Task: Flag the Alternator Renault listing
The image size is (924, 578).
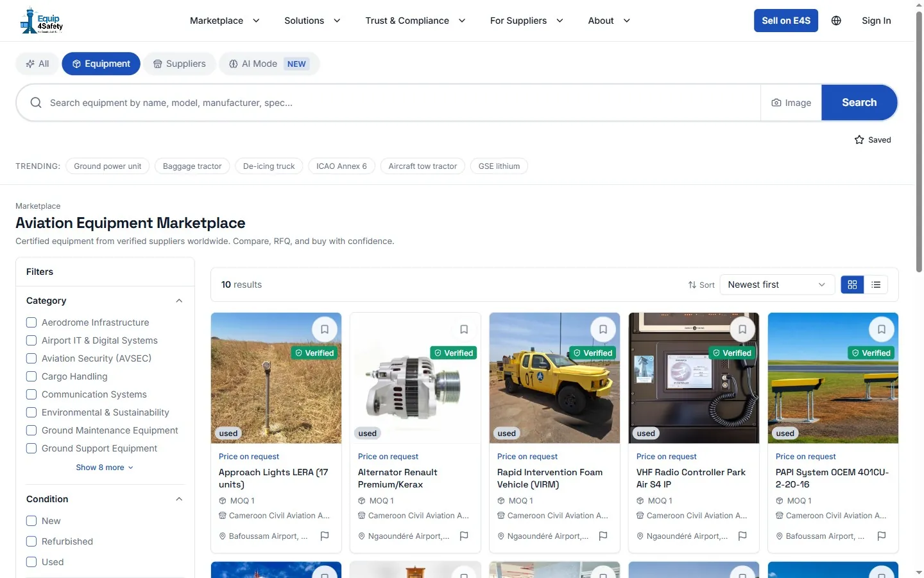Action: pos(464,536)
